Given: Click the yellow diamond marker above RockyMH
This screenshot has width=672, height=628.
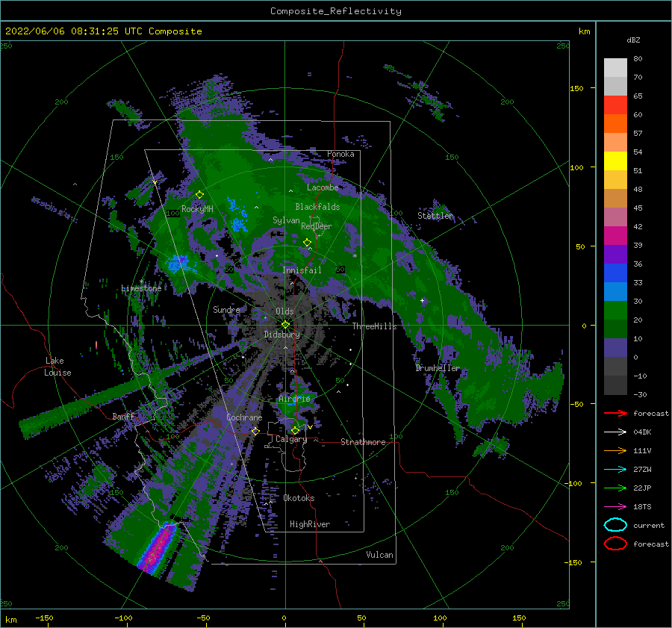Looking at the screenshot, I should [x=199, y=195].
